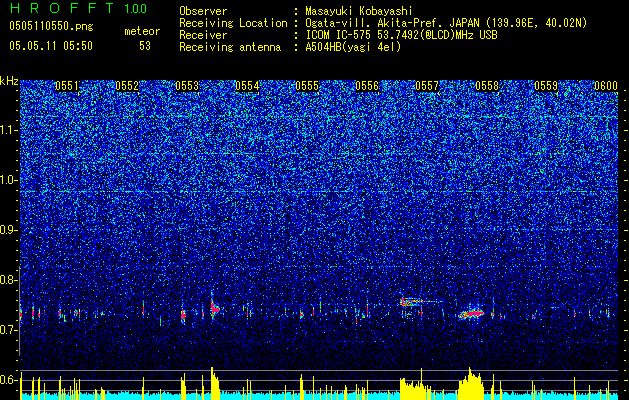Click the 'Receiving antenna' field label
The height and width of the screenshot is (400, 629).
click(230, 47)
